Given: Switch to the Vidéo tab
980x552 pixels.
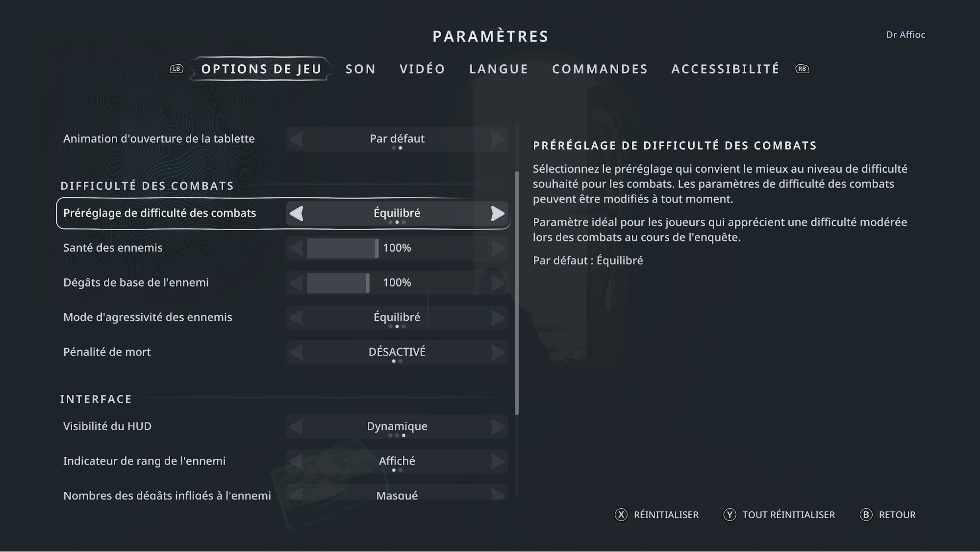Looking at the screenshot, I should 422,69.
